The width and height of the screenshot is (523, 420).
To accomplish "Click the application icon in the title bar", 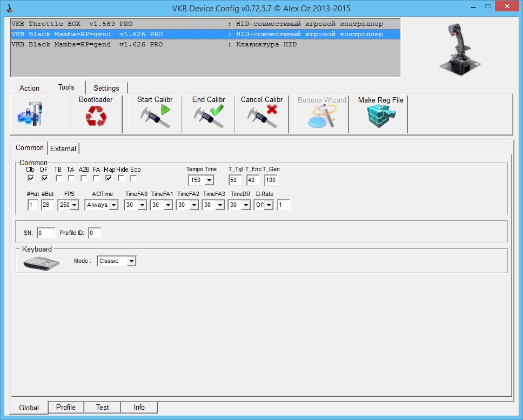I will [x=10, y=8].
